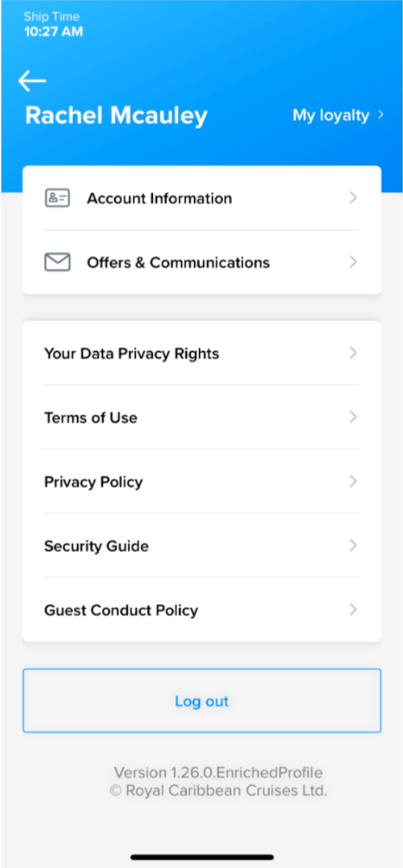Viewport: 403px width, 868px height.
Task: Tap the back arrow icon
Action: (32, 81)
